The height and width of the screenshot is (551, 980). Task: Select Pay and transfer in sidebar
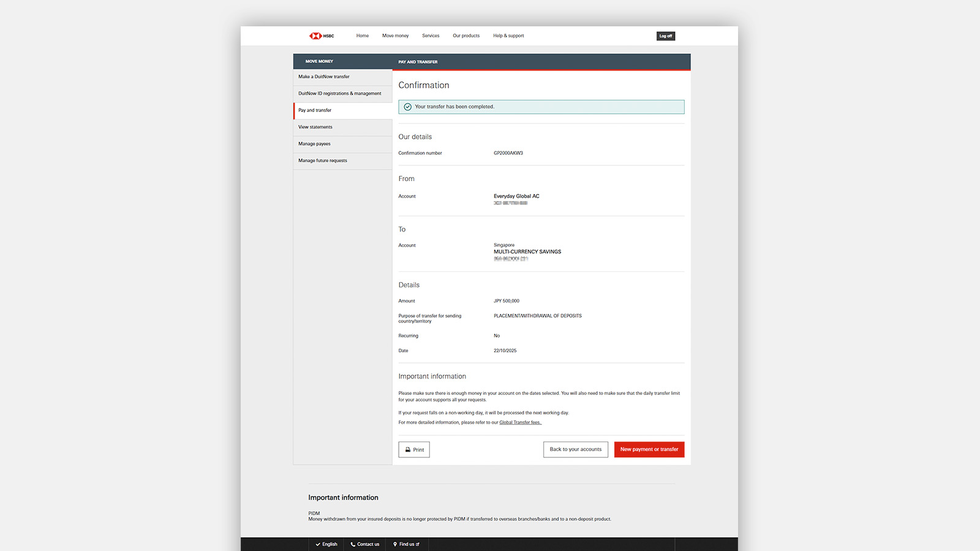click(x=315, y=111)
